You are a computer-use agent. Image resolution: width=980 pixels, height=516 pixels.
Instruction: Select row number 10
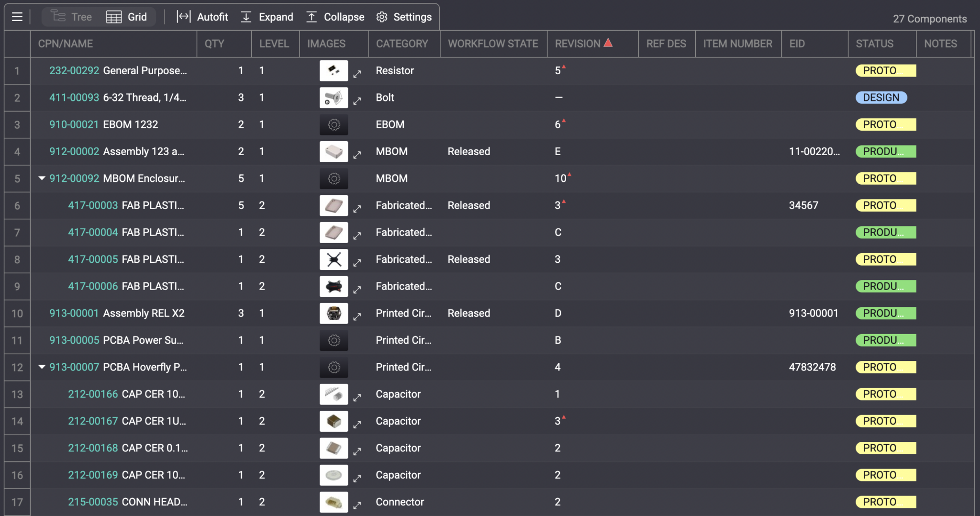(17, 314)
